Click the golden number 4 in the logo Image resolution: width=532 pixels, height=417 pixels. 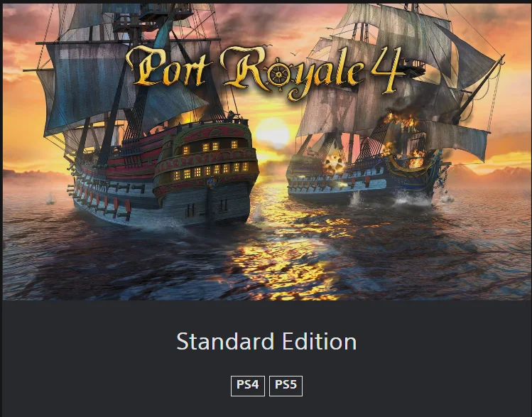point(387,70)
